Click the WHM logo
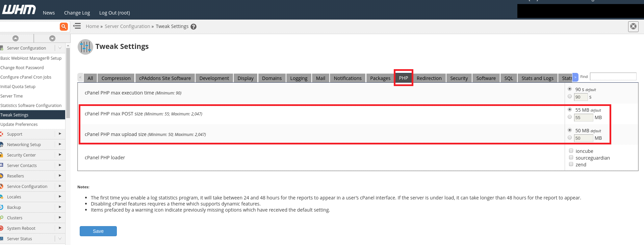Viewport: 644px width, 245px height. click(19, 10)
